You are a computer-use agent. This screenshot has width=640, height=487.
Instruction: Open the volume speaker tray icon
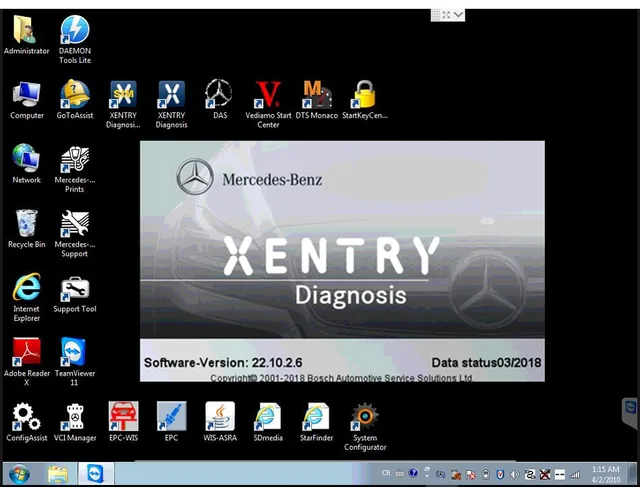point(515,474)
